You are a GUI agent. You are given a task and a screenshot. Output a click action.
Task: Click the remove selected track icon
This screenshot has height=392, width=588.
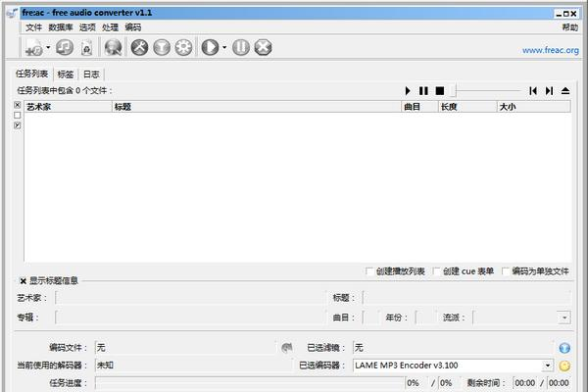coord(86,48)
